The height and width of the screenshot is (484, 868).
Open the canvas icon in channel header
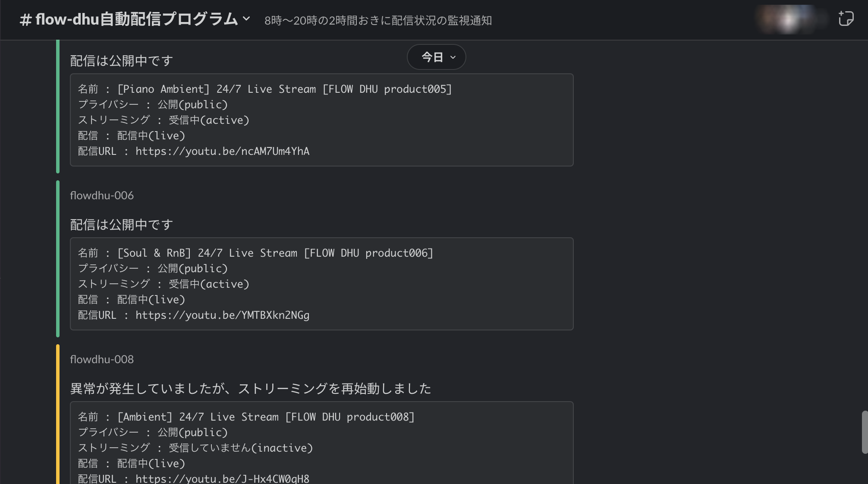(846, 19)
